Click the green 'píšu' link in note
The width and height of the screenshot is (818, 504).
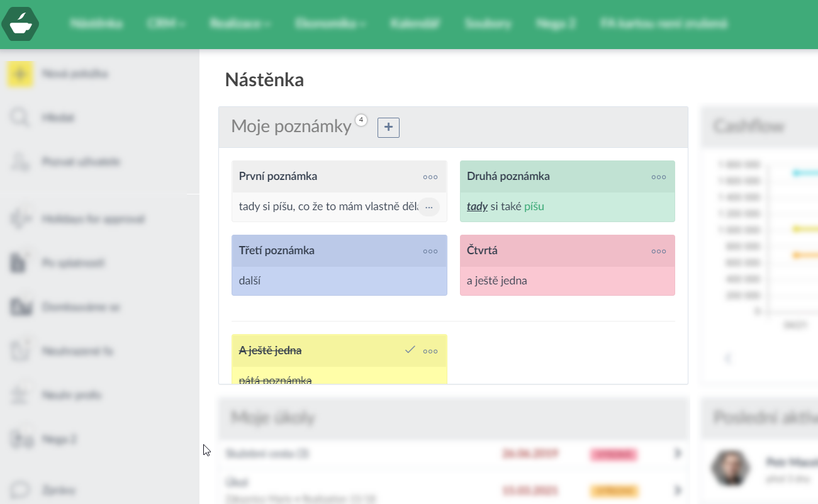click(x=534, y=206)
